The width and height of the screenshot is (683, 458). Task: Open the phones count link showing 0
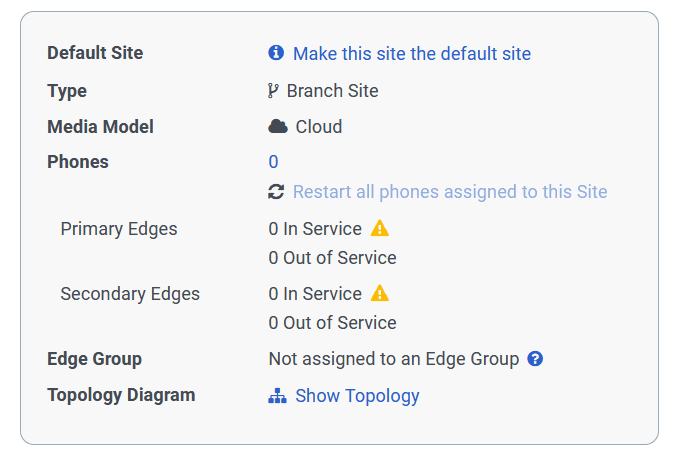tap(274, 162)
